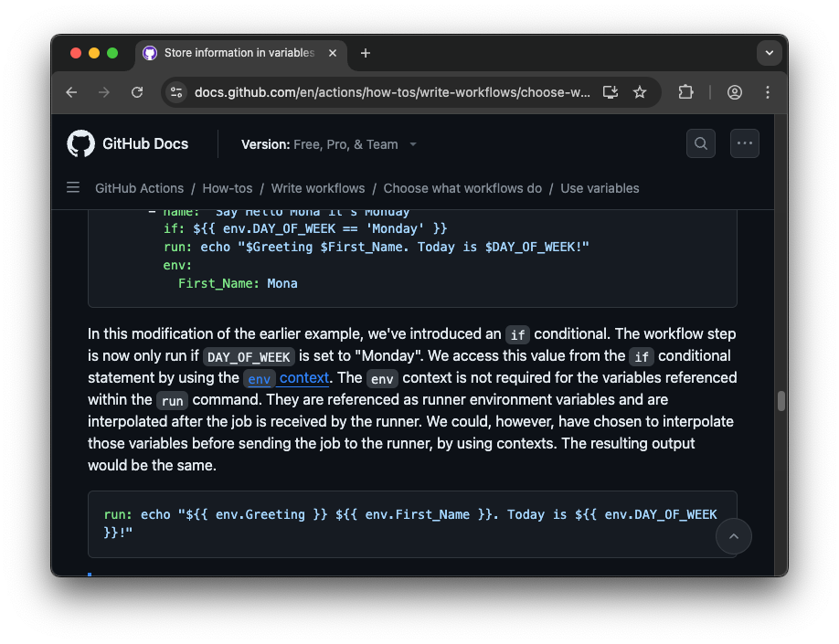Click the scroll-to-top circular button

coord(733,536)
